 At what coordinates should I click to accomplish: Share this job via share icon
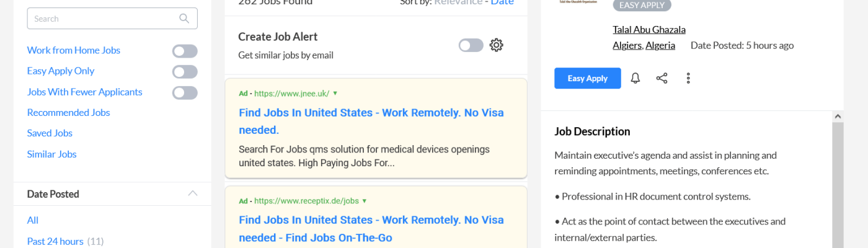(662, 78)
